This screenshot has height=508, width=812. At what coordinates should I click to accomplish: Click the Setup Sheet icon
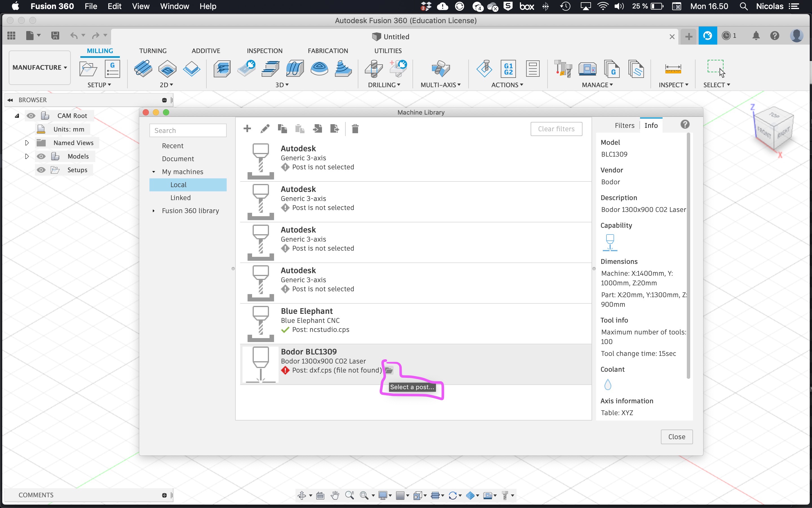tap(533, 69)
